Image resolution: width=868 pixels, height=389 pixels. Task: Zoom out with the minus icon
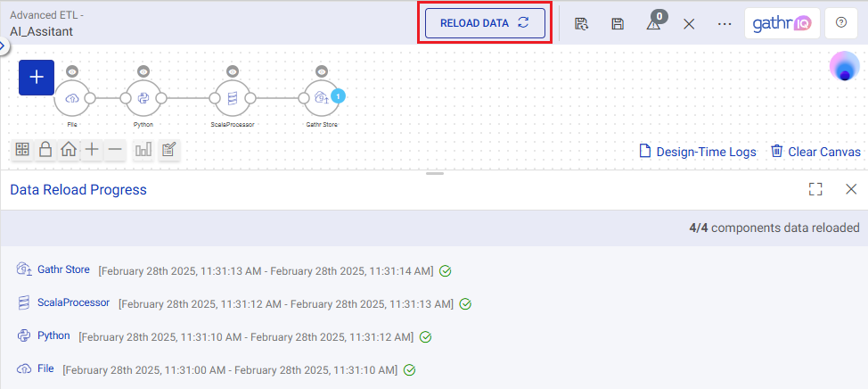point(115,150)
